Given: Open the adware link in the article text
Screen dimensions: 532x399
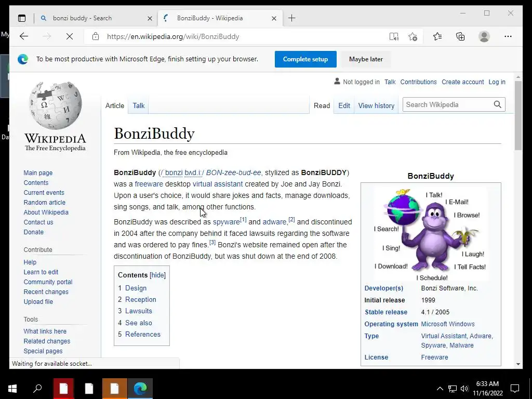Looking at the screenshot, I should pos(274,222).
